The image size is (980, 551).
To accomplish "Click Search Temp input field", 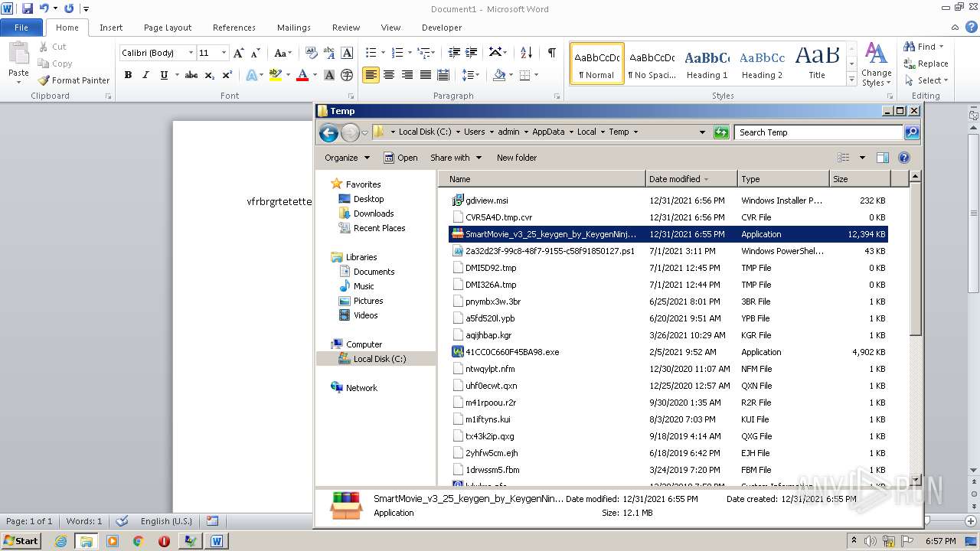I will pos(818,132).
